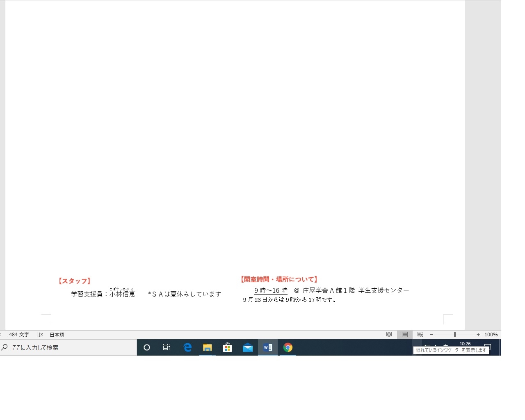The width and height of the screenshot is (525, 420).
Task: Click the 【スタッフ】 heading in document
Action: pyautogui.click(x=74, y=281)
